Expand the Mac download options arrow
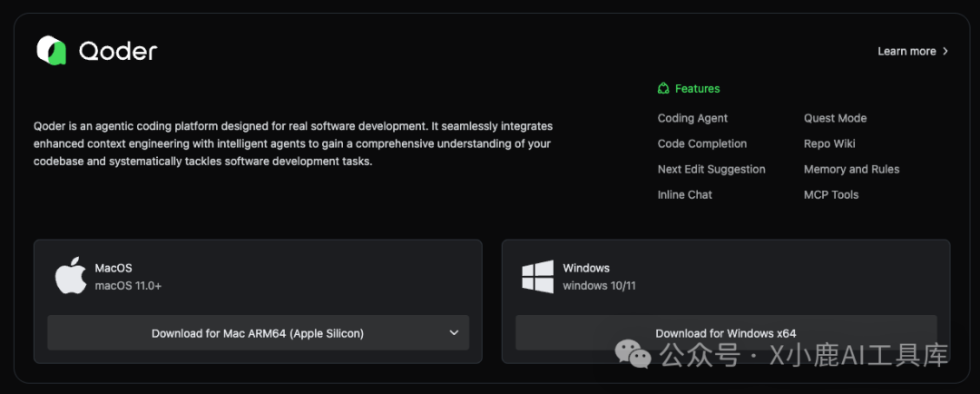Image resolution: width=980 pixels, height=394 pixels. pyautogui.click(x=455, y=332)
